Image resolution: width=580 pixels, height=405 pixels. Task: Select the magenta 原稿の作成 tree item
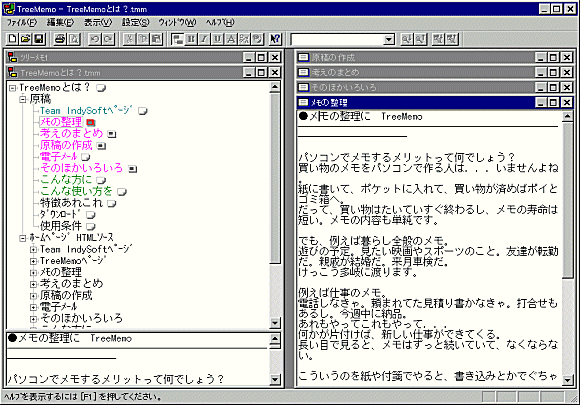[66, 145]
